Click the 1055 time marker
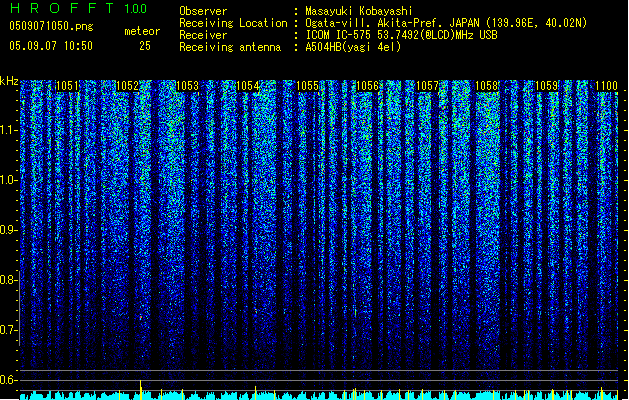 tap(307, 86)
